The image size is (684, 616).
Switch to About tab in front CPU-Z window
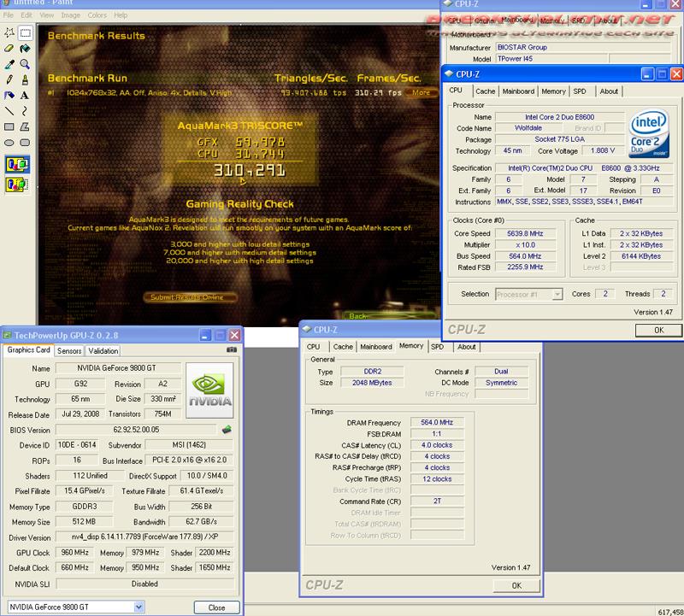tap(609, 91)
